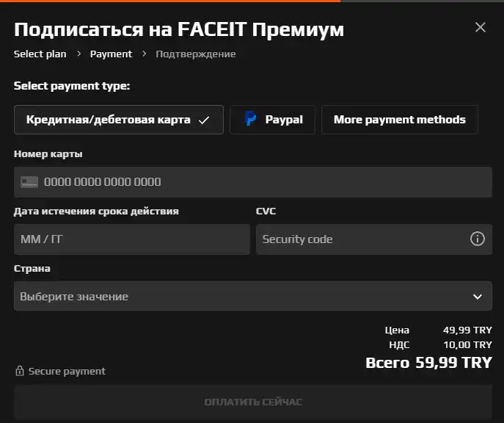Focus the ММ / ГГ expiry field

pyautogui.click(x=132, y=239)
